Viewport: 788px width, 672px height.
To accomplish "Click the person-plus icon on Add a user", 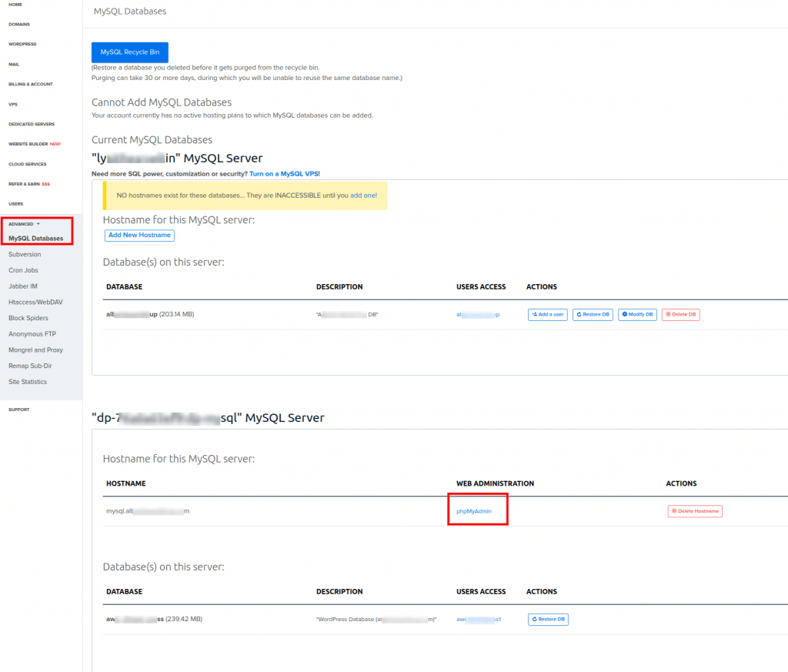I will click(x=534, y=314).
